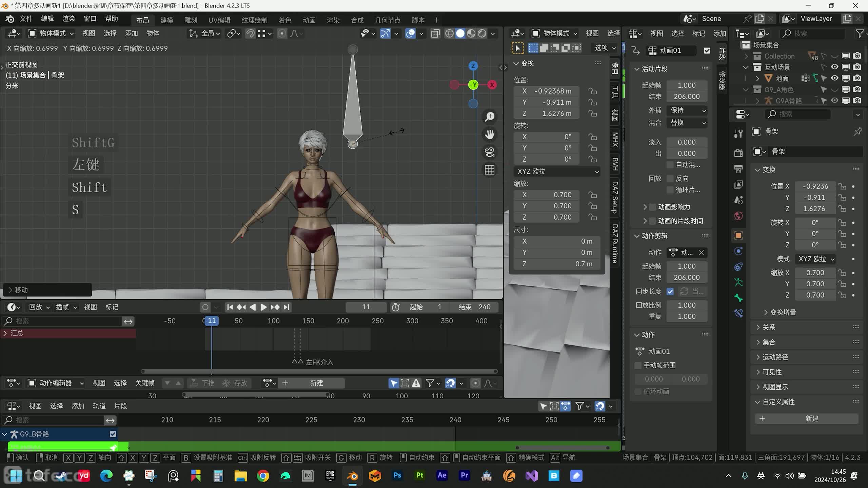Jump to the timeline start frame
Screen dimensions: 868x488
pos(230,307)
